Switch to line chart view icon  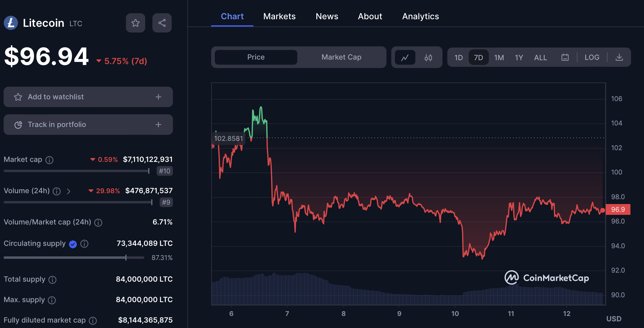point(405,57)
